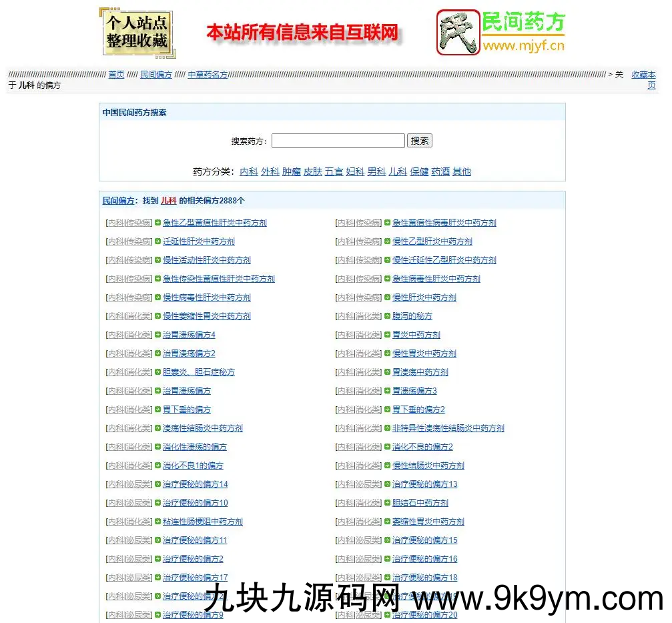Viewport: 672px width, 623px height.
Task: Open the 胆囊炎、胆石症秘方 link
Action: (x=199, y=372)
